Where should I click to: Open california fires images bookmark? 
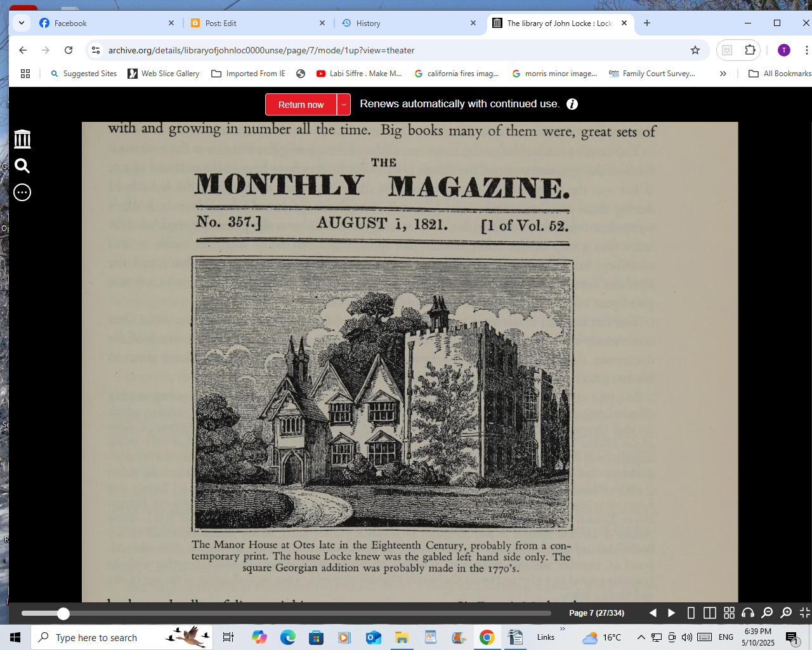point(457,74)
